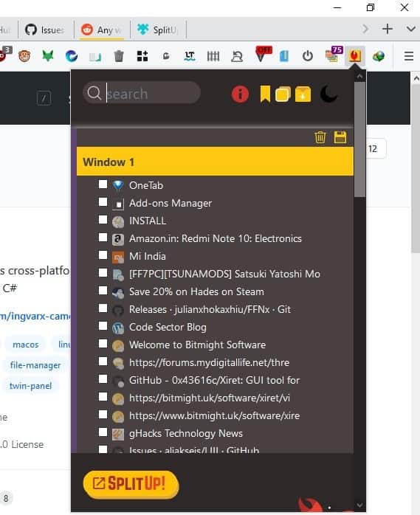Screen dimensions: 420x515
Task: Check the Add-ons Manager checkbox
Action: pyautogui.click(x=103, y=201)
